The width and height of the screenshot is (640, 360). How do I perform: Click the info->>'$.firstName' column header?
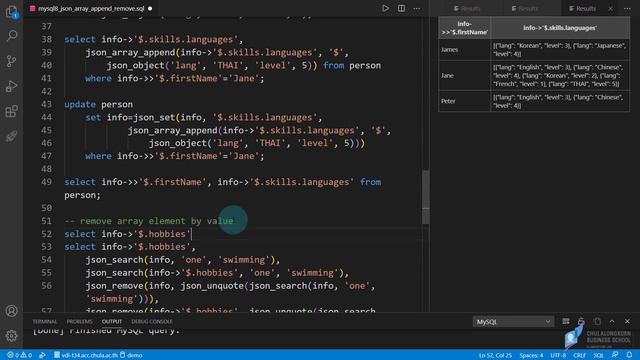(464, 28)
